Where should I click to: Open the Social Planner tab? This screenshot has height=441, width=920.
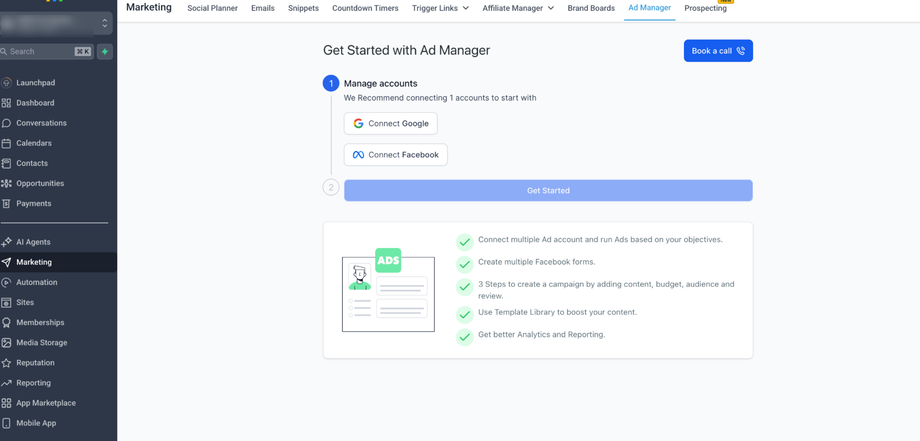coord(212,8)
